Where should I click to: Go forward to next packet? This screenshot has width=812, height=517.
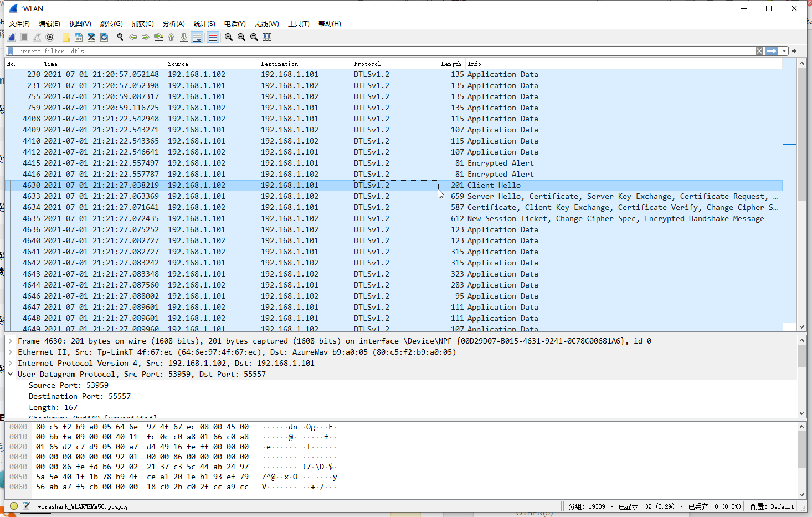coord(146,37)
